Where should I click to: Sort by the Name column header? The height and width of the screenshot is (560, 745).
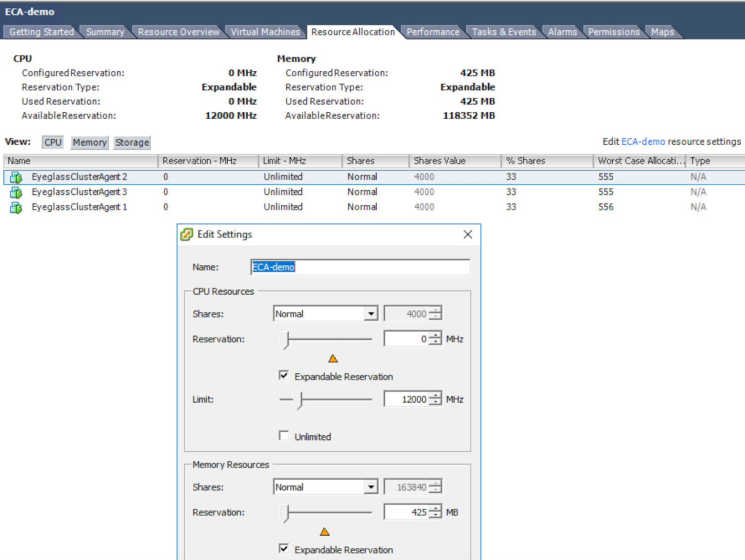tap(81, 161)
